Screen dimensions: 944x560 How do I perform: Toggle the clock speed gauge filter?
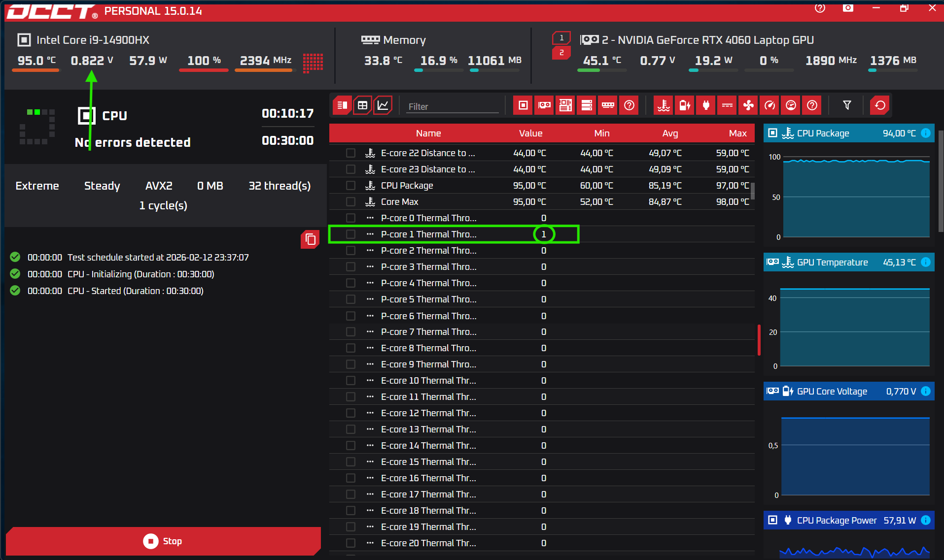click(769, 105)
